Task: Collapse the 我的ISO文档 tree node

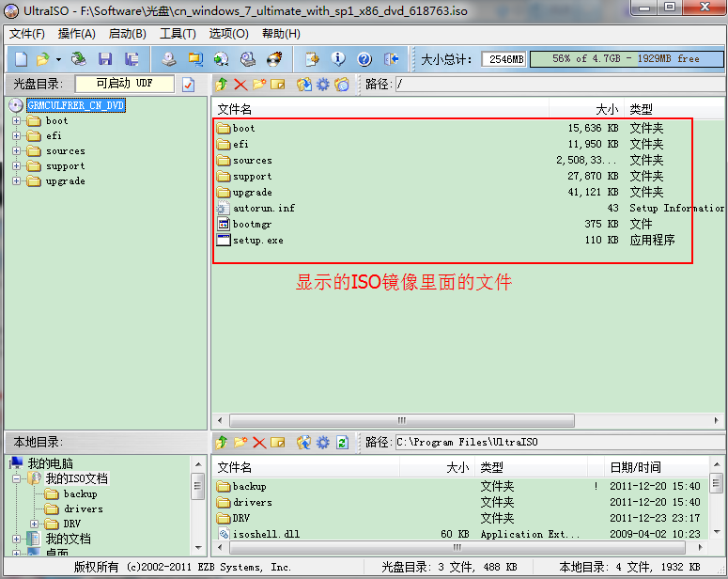Action: pyautogui.click(x=17, y=478)
